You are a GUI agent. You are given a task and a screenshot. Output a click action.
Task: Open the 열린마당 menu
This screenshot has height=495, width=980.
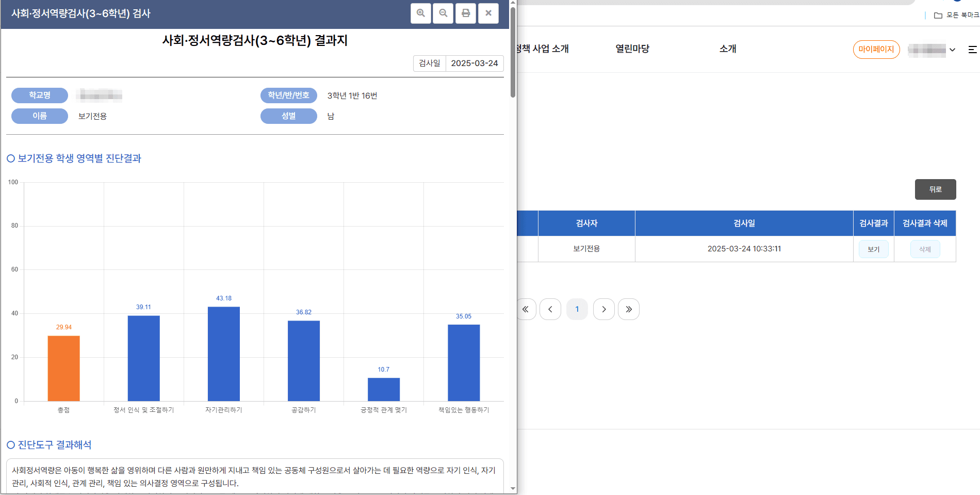pos(632,49)
